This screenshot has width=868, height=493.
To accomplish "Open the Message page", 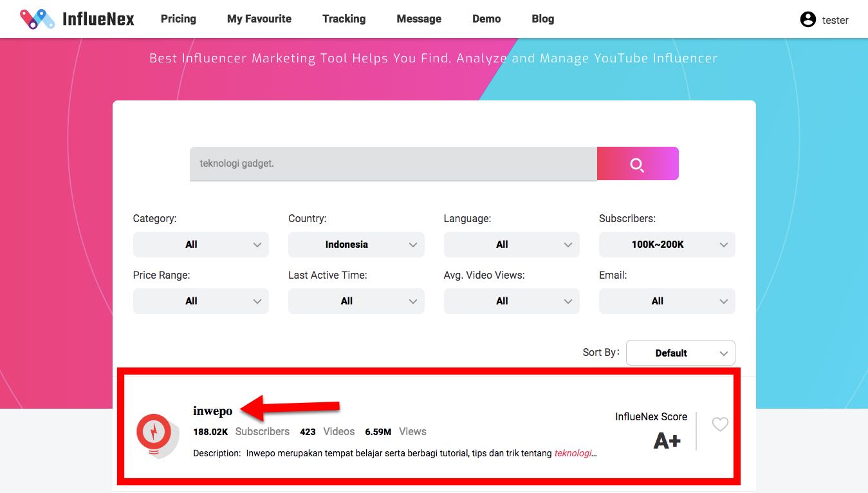I will click(419, 19).
